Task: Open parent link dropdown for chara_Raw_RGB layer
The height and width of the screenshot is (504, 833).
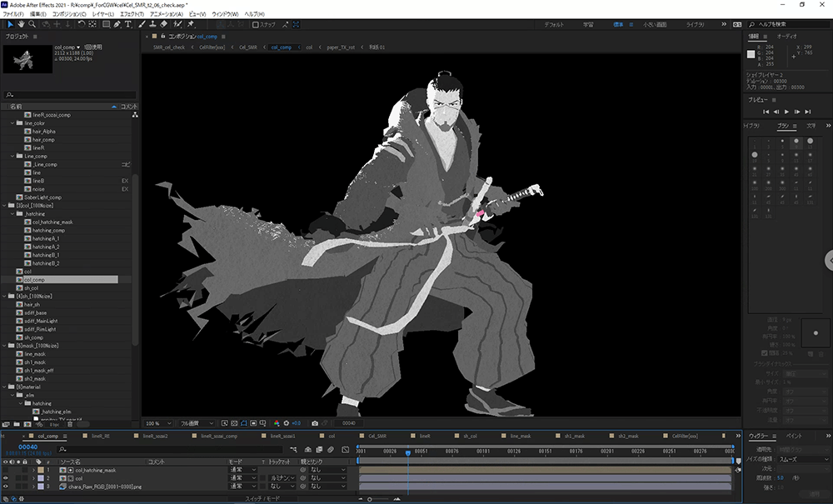Action: coord(327,487)
